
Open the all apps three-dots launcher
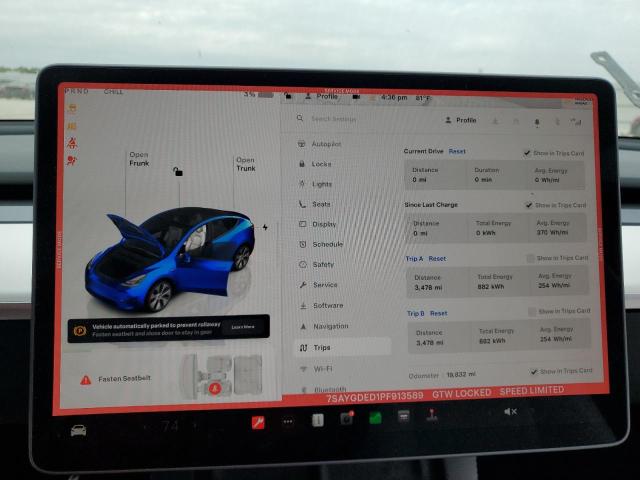288,422
